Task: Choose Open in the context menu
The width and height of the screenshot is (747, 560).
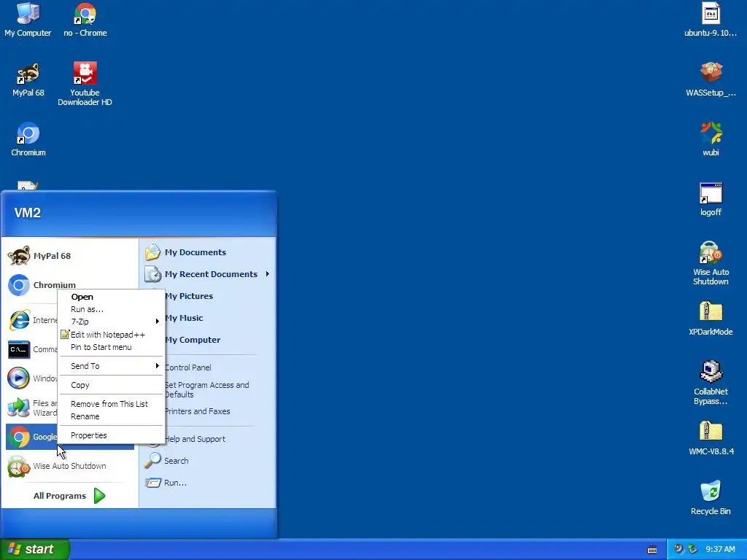Action: [x=111, y=297]
